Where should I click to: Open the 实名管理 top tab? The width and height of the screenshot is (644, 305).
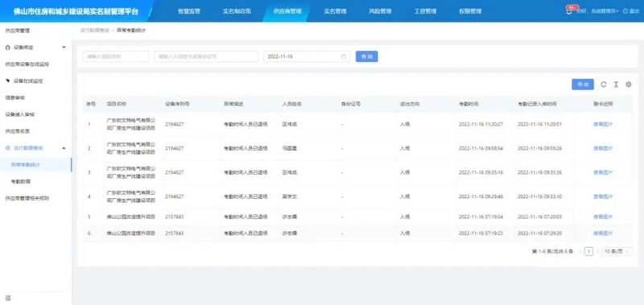point(335,11)
